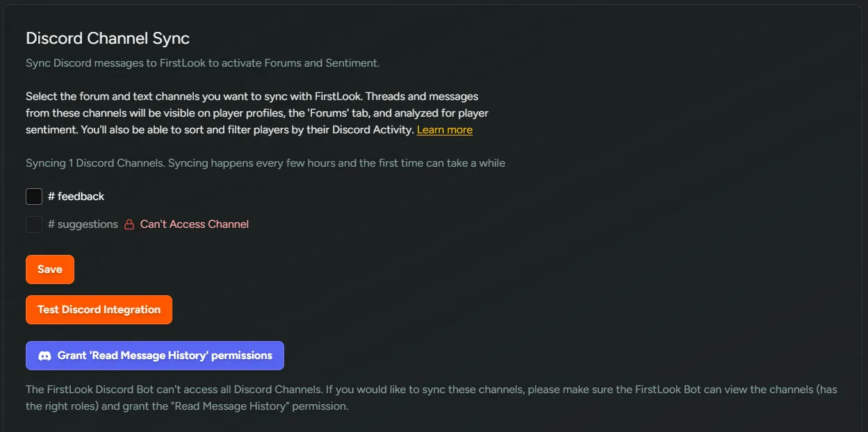868x432 pixels.
Task: Click the 'Syncing 1 Discord Channels' status text
Action: (266, 163)
